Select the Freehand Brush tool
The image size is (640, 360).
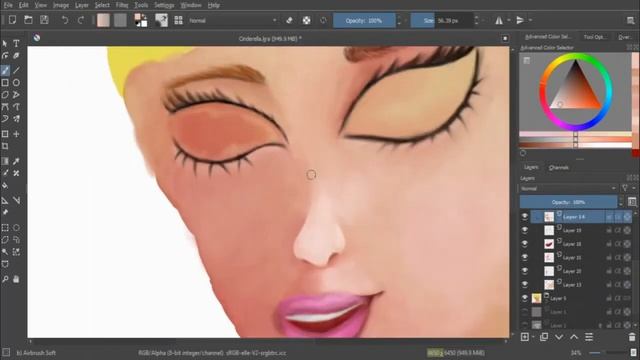point(5,70)
